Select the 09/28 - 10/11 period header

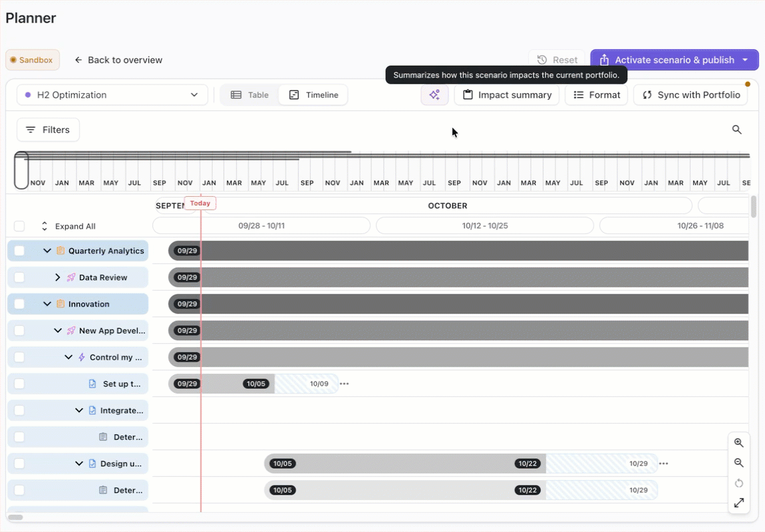tap(261, 226)
